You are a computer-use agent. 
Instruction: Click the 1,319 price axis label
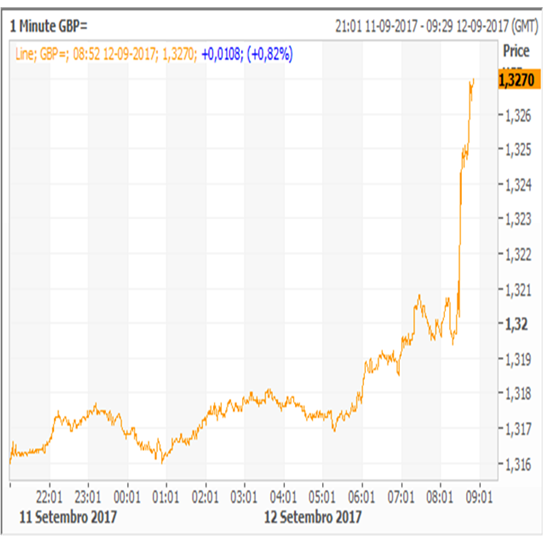click(518, 359)
